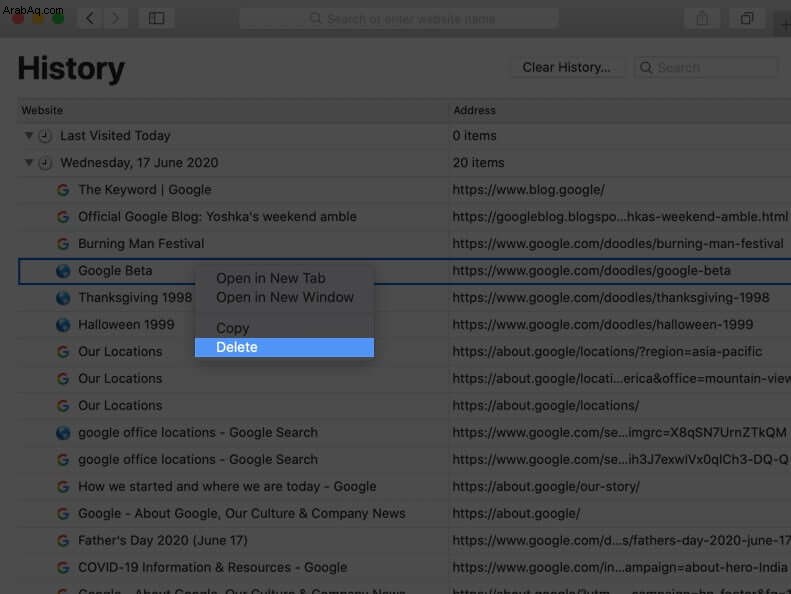Viewport: 791px width, 594px height.
Task: Click clock icon beside Wednesday, 17 June 2020
Action: [x=45, y=163]
